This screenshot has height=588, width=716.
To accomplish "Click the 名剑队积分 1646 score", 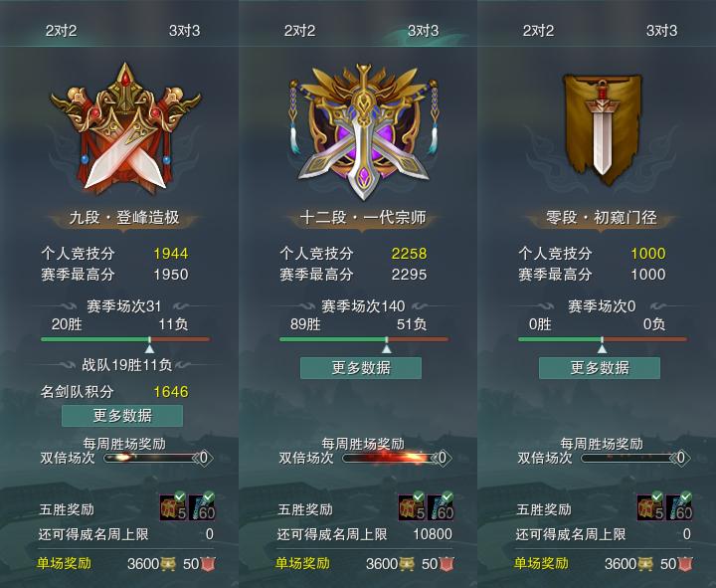I will (x=171, y=392).
